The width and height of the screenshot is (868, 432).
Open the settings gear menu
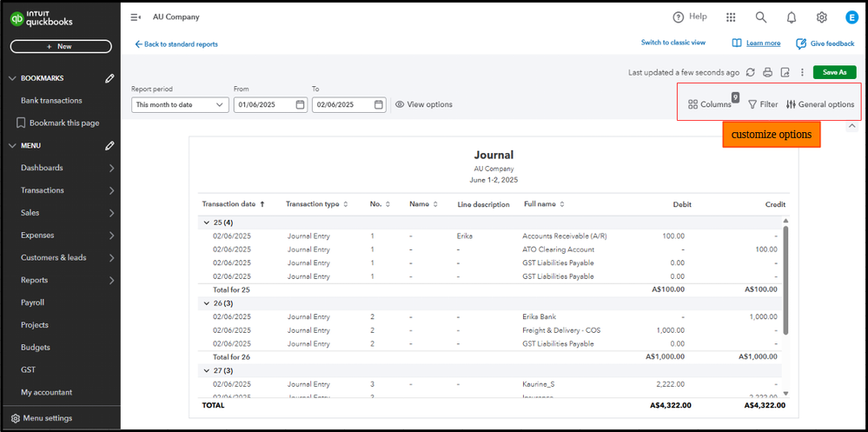[821, 17]
